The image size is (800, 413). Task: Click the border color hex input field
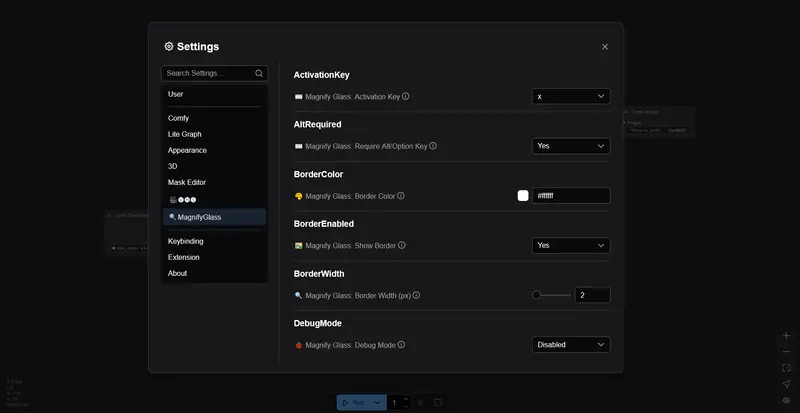tap(571, 196)
